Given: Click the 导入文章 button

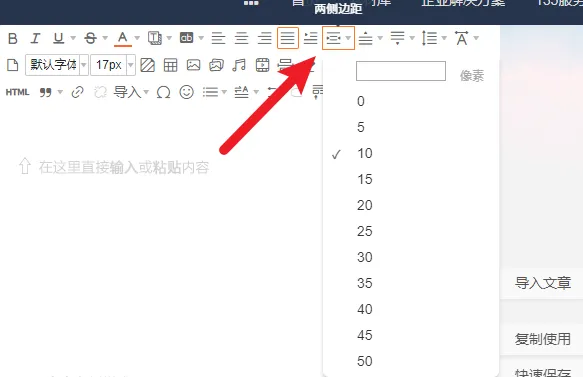Looking at the screenshot, I should 542,283.
